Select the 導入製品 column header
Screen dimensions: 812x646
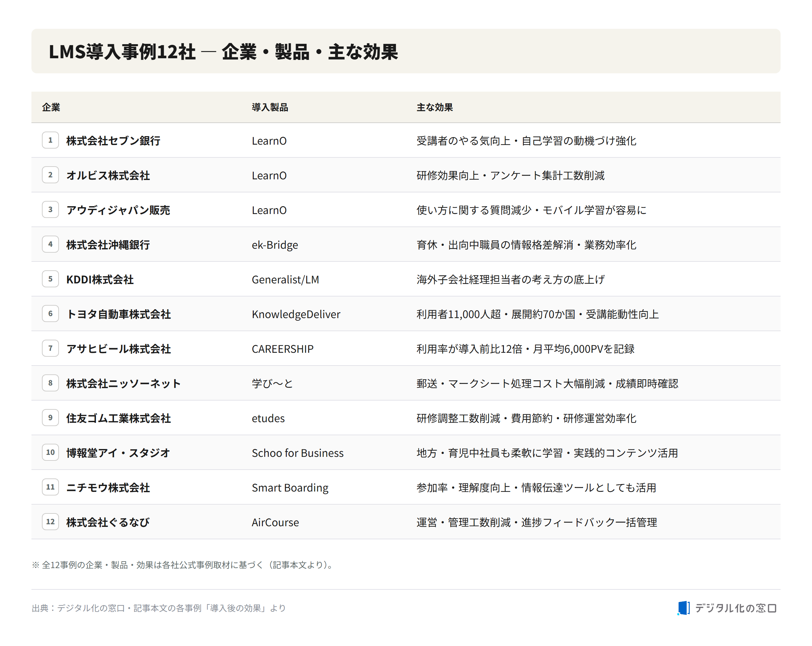coord(270,107)
